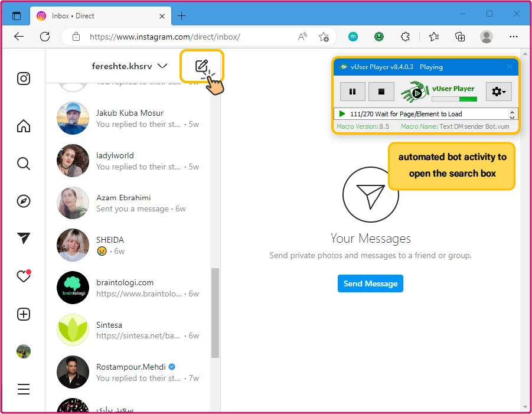Open a new browser tab
This screenshot has width=532, height=414.
point(181,15)
